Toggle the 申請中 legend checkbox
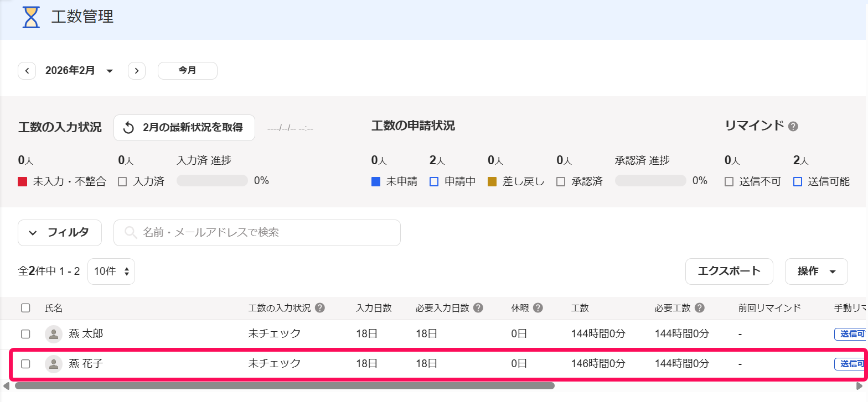868x402 pixels. [434, 181]
